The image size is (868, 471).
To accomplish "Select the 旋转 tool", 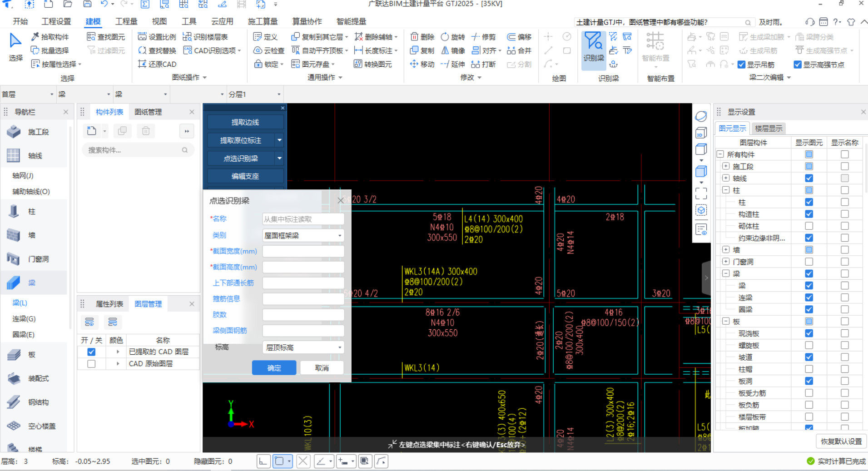I will click(453, 37).
